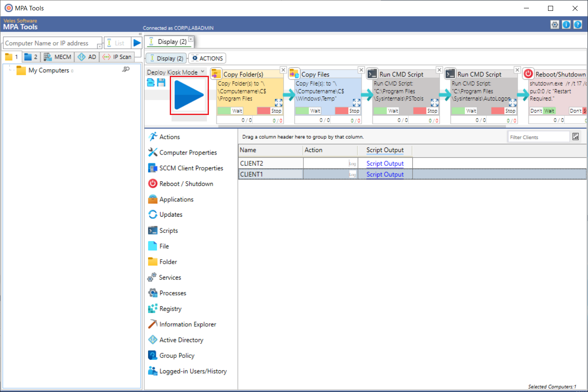
Task: Click the Processes icon
Action: coord(153,293)
